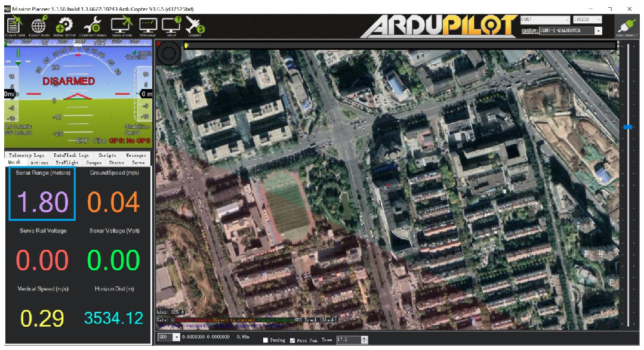Click the Zoom level stepper arrows
Viewport: 644px width, 350px height.
click(x=364, y=340)
